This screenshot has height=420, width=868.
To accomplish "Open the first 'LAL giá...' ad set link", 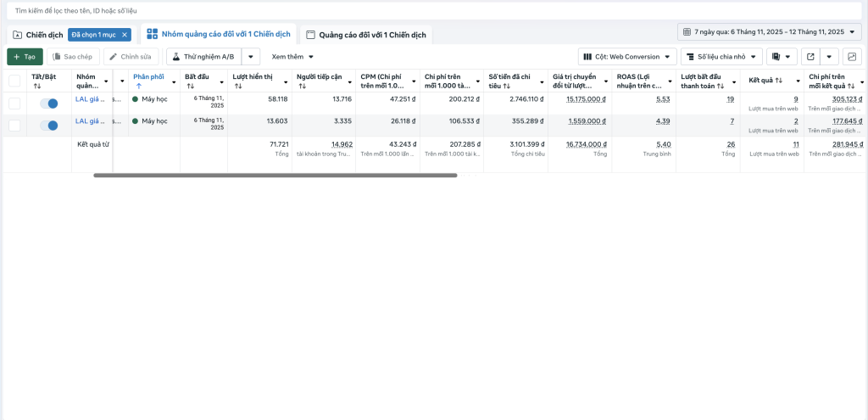I will click(88, 99).
